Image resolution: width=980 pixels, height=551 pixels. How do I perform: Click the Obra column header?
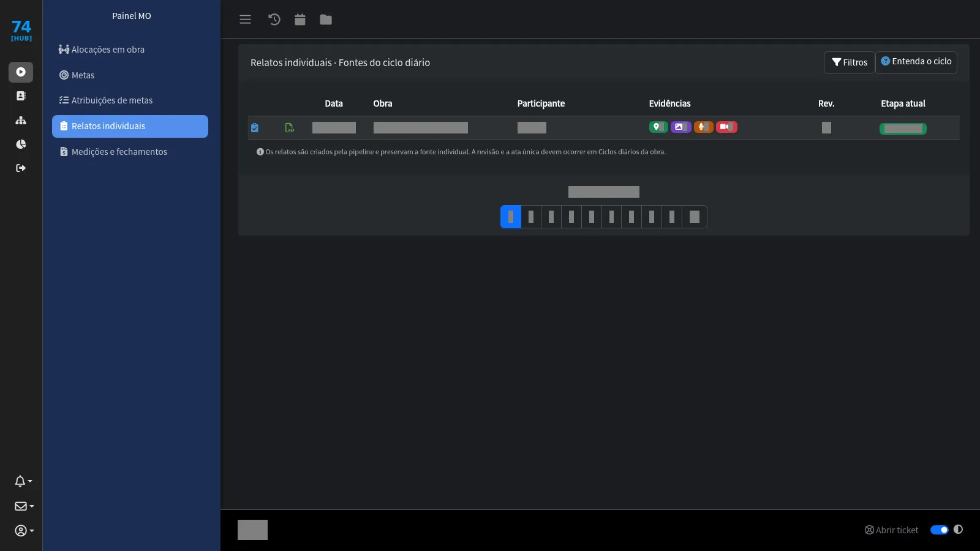tap(383, 103)
